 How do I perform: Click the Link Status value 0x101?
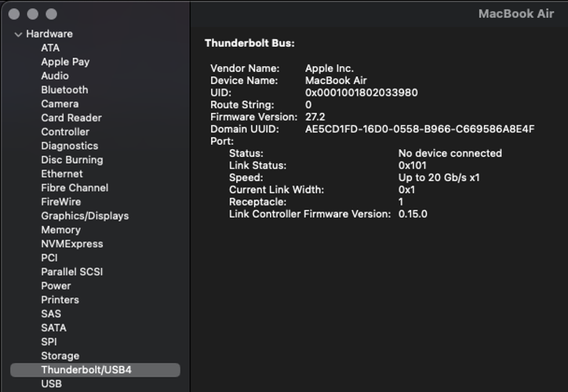coord(412,165)
